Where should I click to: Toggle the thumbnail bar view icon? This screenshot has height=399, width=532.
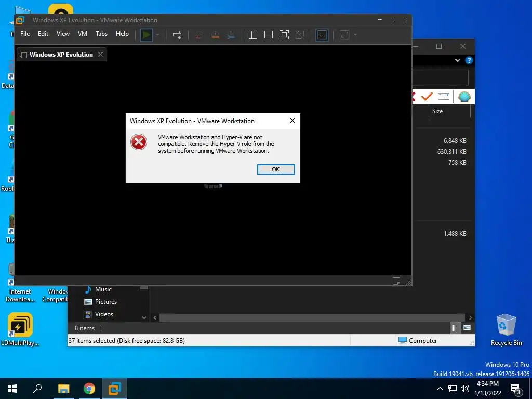(269, 35)
